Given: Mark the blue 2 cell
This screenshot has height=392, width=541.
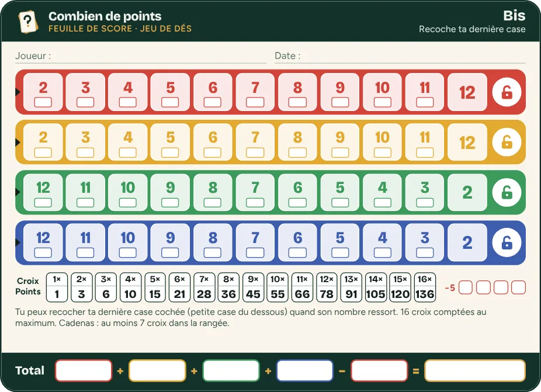Looking at the screenshot, I should [x=467, y=242].
